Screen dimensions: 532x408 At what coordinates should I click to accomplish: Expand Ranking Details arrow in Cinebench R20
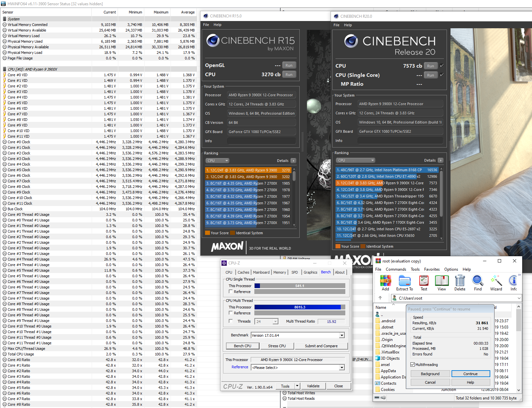point(441,160)
